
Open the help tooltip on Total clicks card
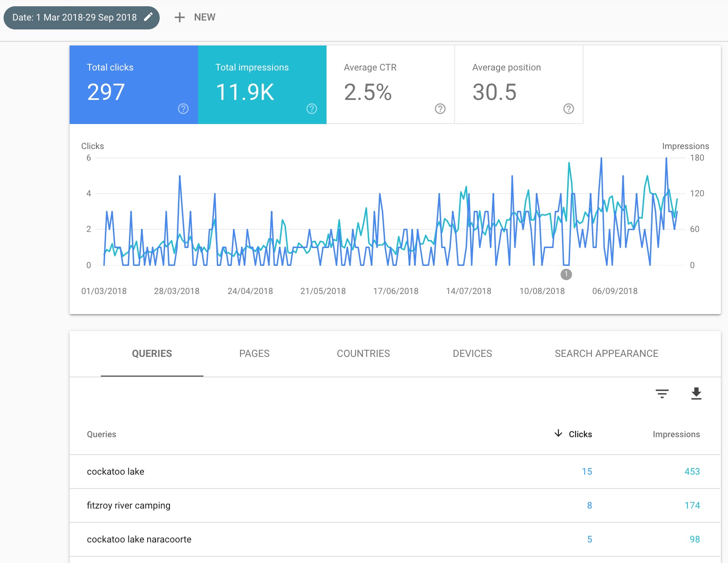(x=183, y=108)
